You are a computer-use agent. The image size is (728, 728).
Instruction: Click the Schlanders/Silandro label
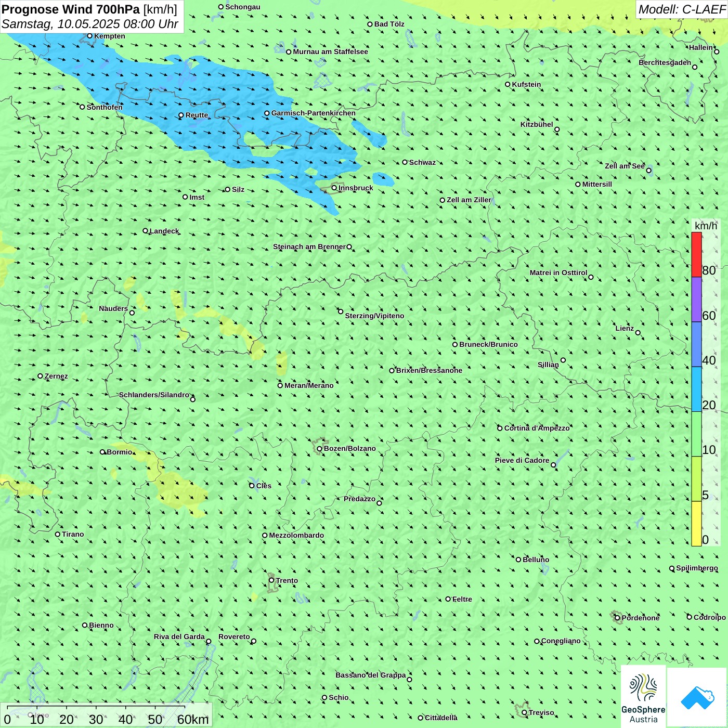coord(154,395)
